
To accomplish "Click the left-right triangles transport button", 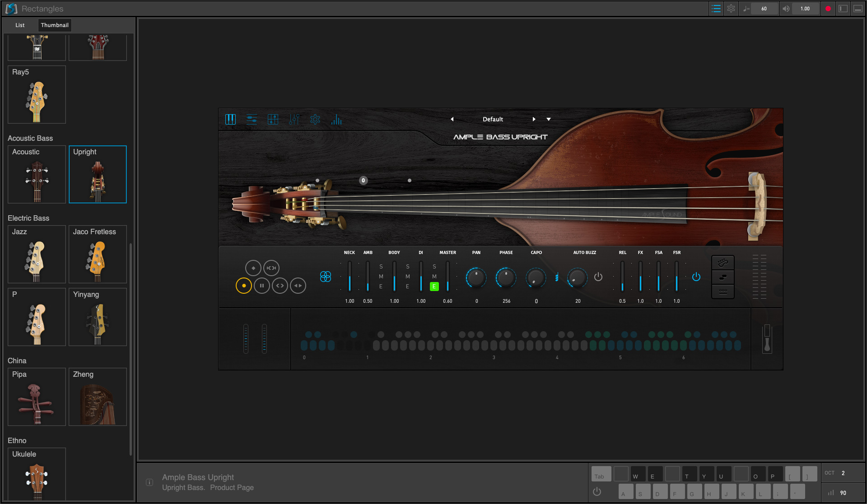I will [x=298, y=286].
